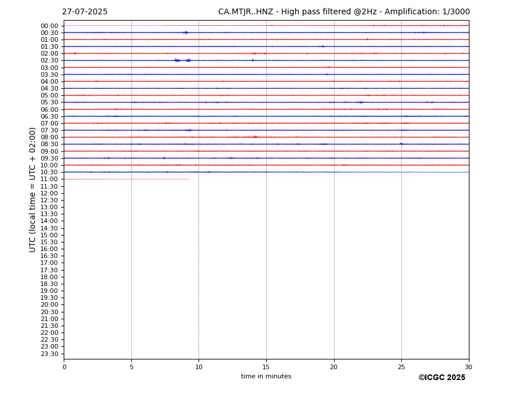
Task: Click the red event on the 08:00 trace
Action: (255, 137)
